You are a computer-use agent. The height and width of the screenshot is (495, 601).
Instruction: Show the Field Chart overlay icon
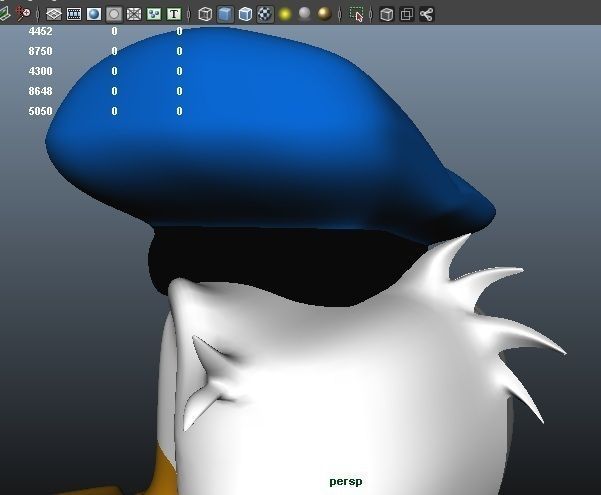pos(134,14)
